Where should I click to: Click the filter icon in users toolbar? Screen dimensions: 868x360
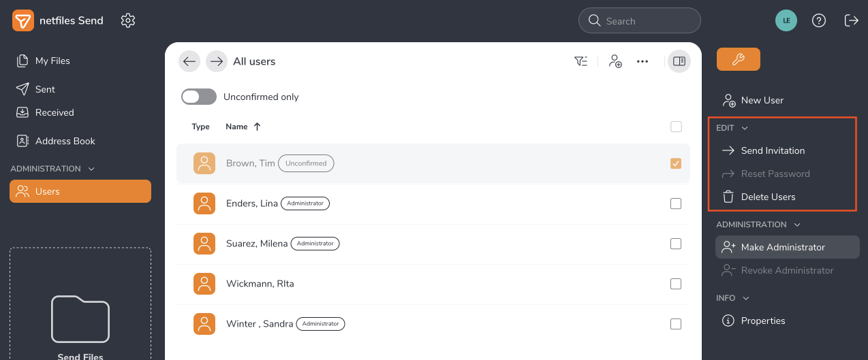tap(580, 61)
